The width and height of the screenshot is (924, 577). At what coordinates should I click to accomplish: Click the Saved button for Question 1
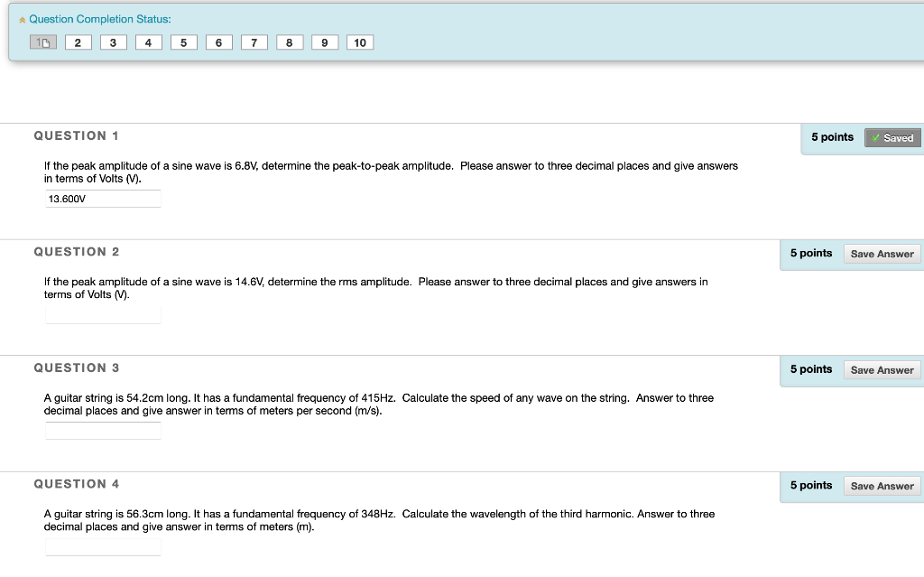point(892,137)
